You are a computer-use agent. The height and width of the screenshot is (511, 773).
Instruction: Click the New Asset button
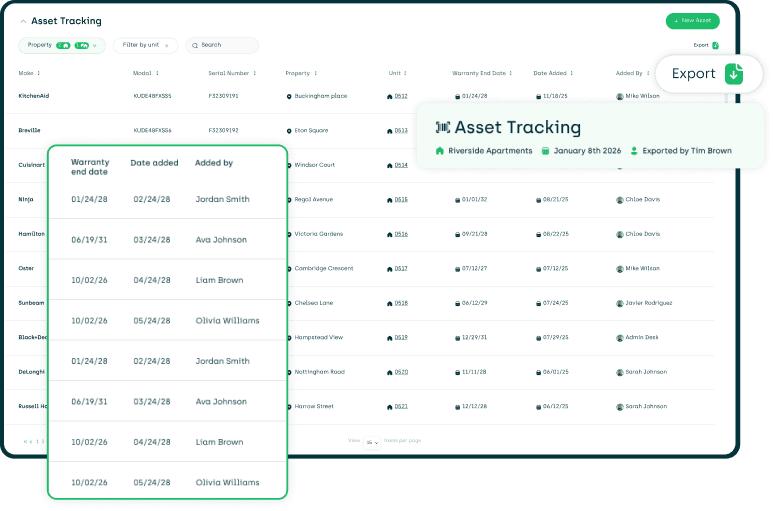[x=693, y=21]
